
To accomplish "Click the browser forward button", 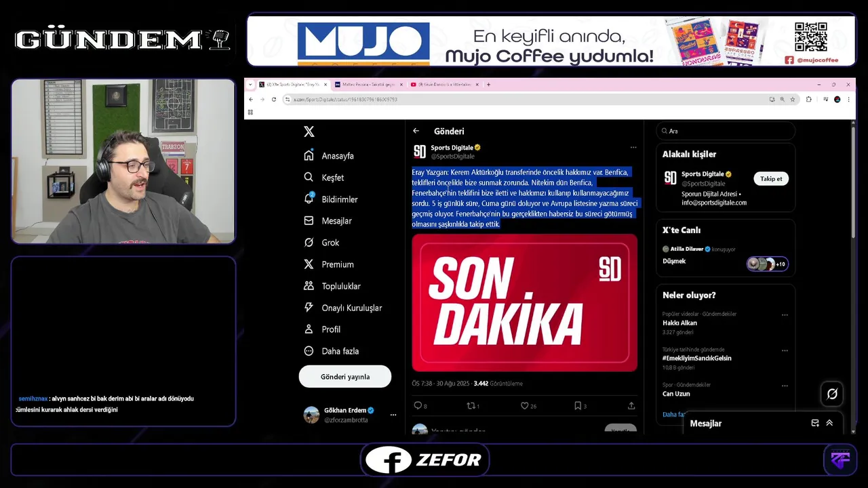I will [262, 99].
